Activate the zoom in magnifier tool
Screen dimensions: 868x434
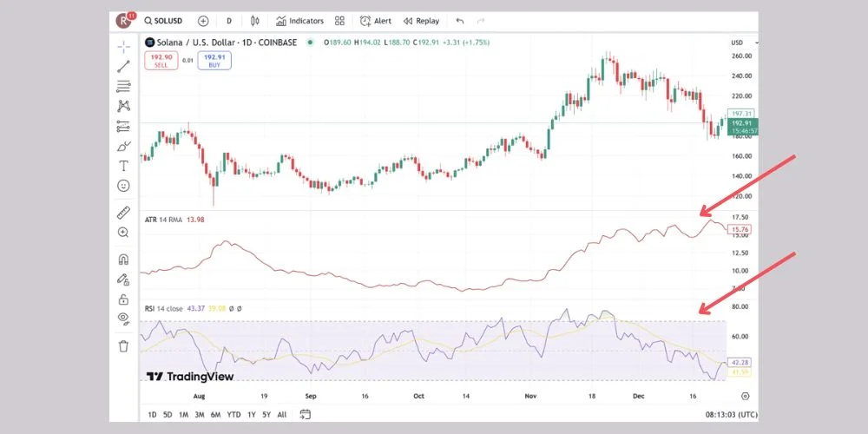[x=123, y=233]
